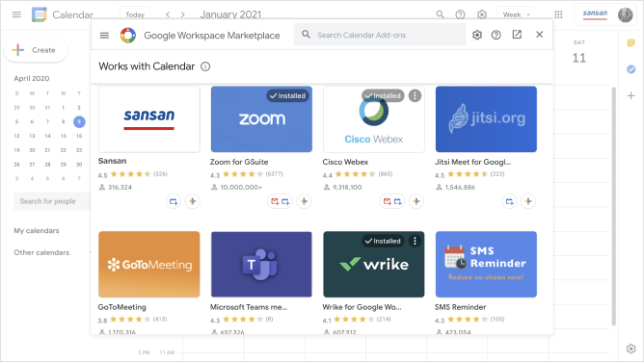Open the Google apps grid
Screen dimensions: 644x362
[x=558, y=14]
